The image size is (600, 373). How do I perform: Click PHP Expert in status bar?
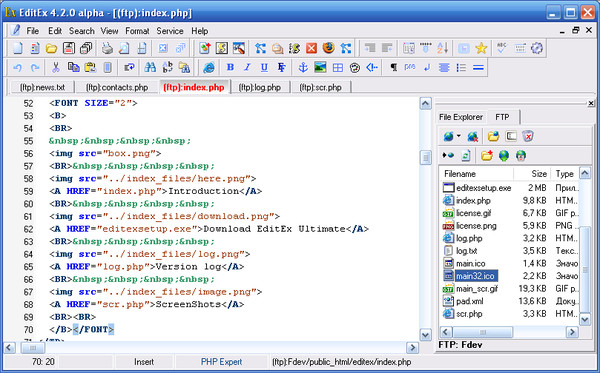[x=221, y=362]
